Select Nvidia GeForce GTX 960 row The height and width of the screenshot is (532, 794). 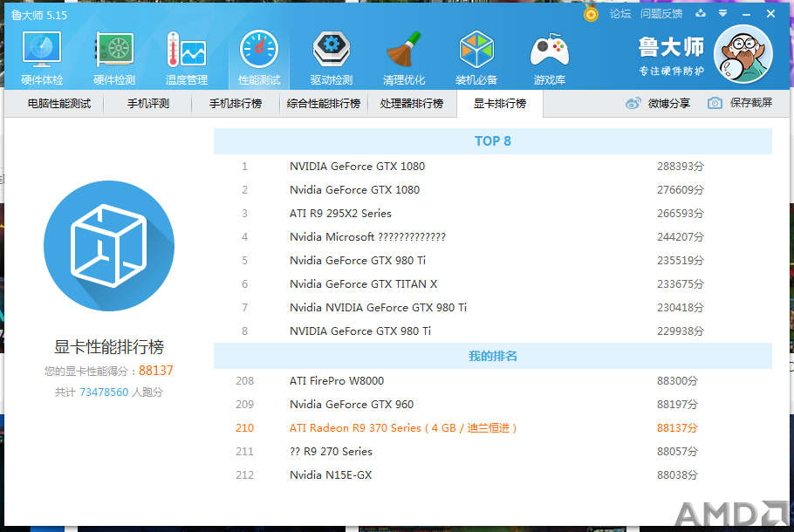[493, 405]
